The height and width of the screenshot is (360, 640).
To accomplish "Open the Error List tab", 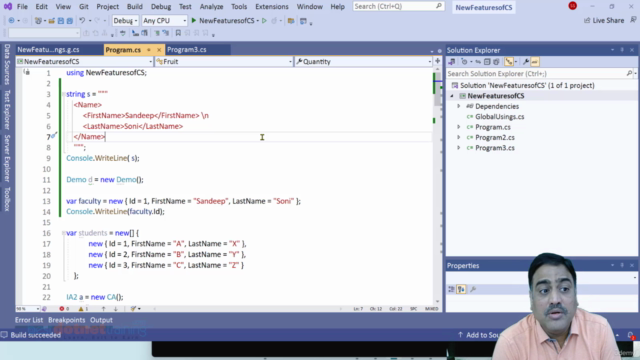I will point(29,320).
